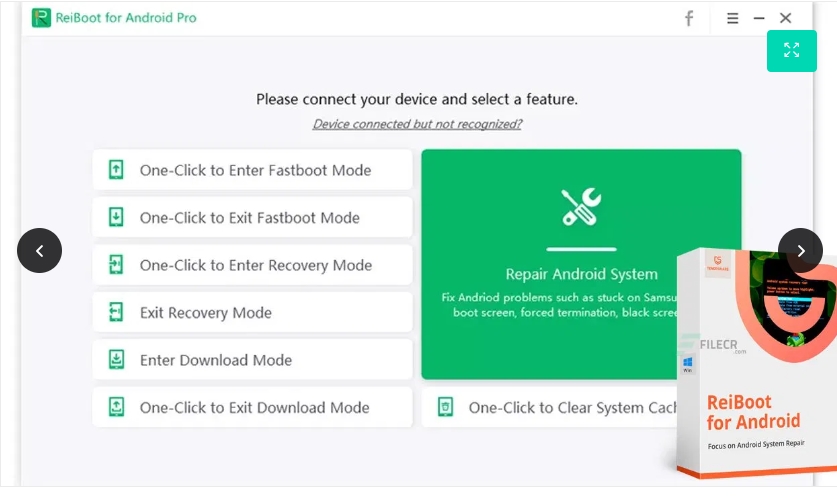
Task: Click 'ReiBoot for Android Pro' title text
Action: [x=126, y=18]
